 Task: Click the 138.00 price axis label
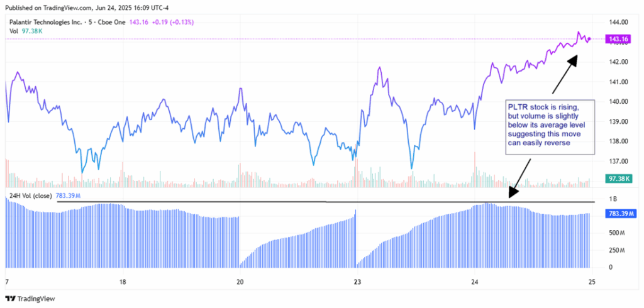(x=619, y=141)
